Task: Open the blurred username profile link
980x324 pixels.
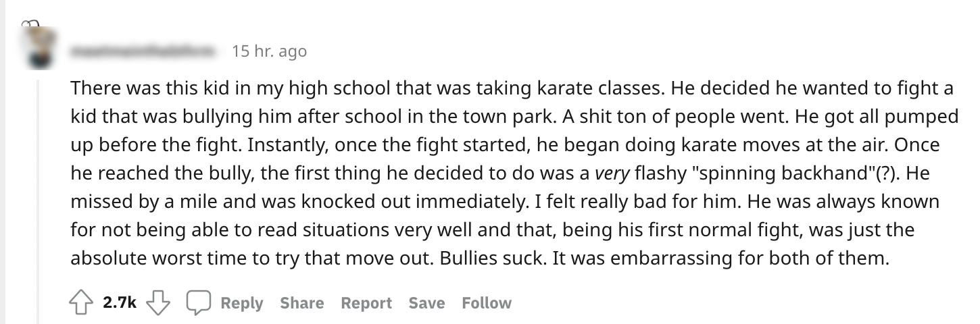Action: coord(146,51)
